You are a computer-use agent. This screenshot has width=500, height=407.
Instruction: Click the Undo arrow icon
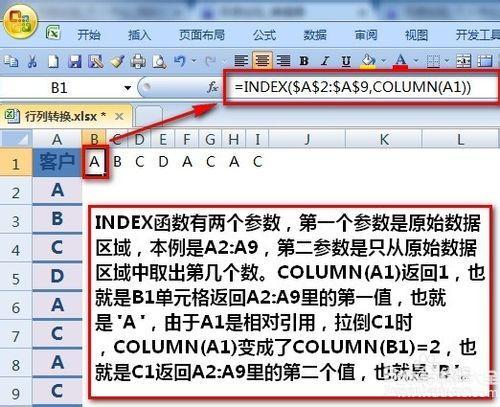pyautogui.click(x=180, y=61)
